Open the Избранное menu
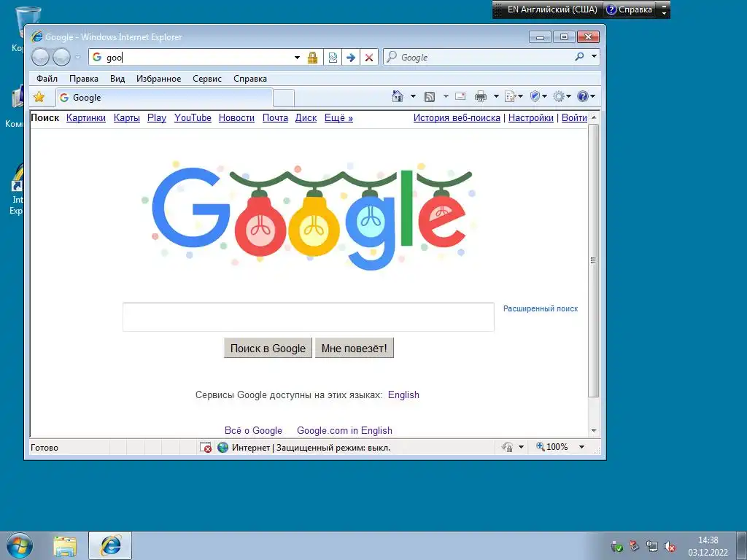The width and height of the screenshot is (747, 560). (x=158, y=79)
